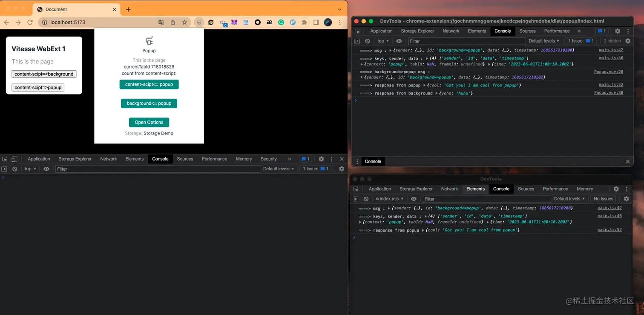Click the Open Options button
Screen dimensions: 644x315
pos(149,122)
